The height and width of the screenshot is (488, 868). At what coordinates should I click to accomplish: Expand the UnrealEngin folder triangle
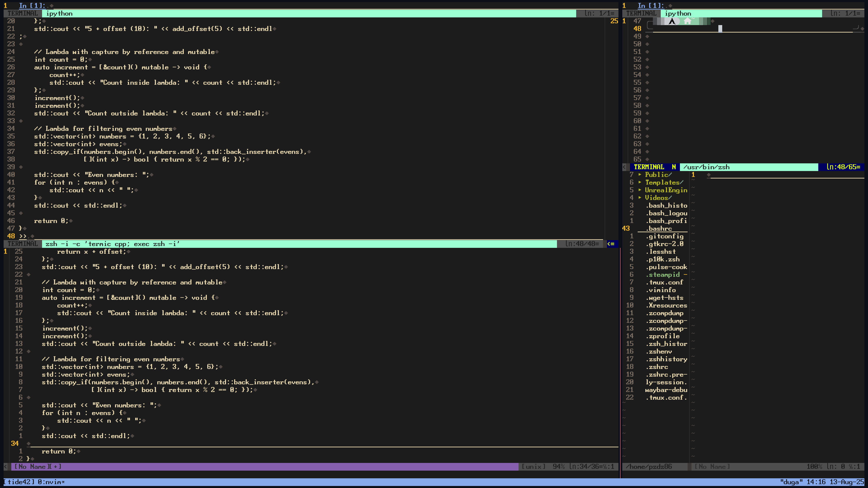pyautogui.click(x=640, y=190)
